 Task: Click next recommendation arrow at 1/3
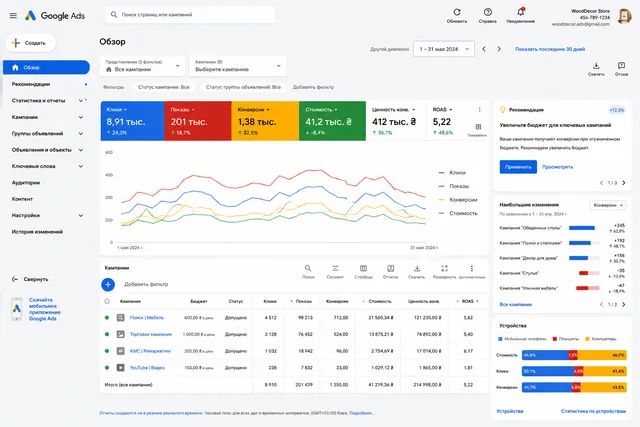(624, 183)
